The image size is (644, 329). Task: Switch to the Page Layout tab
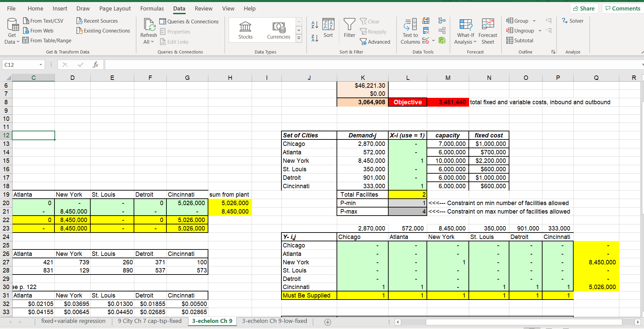(x=115, y=8)
